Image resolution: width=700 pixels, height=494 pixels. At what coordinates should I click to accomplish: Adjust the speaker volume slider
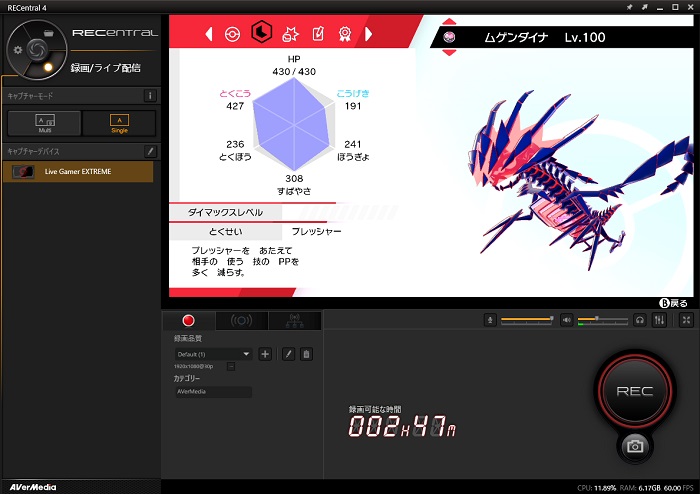tap(603, 320)
